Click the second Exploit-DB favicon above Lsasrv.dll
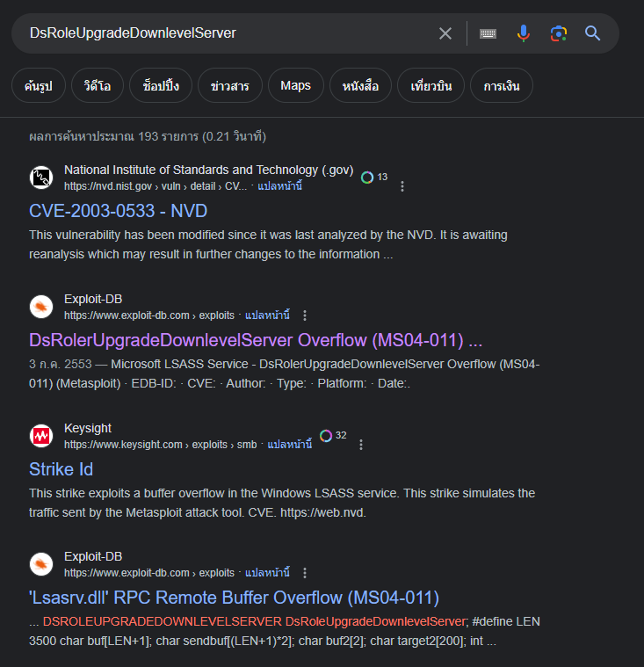 [x=41, y=564]
